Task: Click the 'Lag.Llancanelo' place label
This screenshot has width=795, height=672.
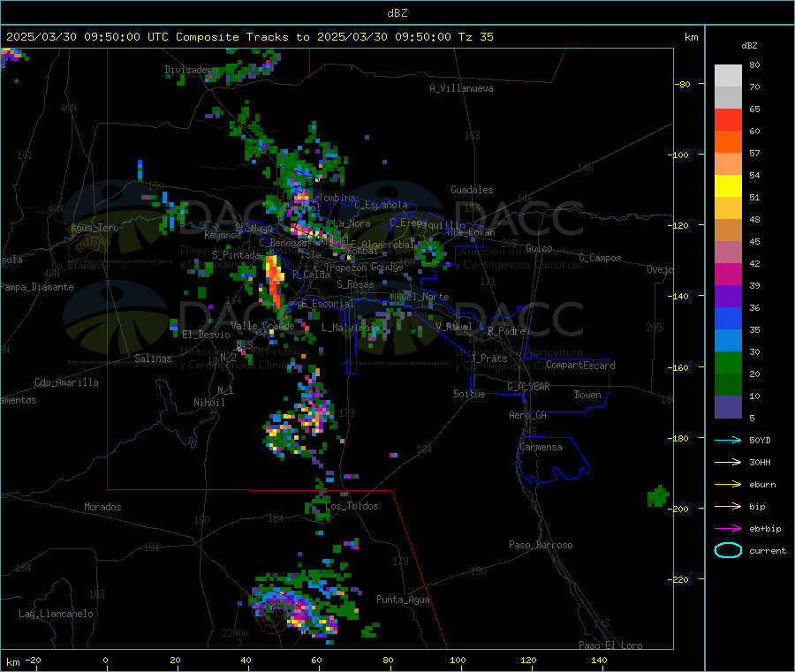Action: 56,614
